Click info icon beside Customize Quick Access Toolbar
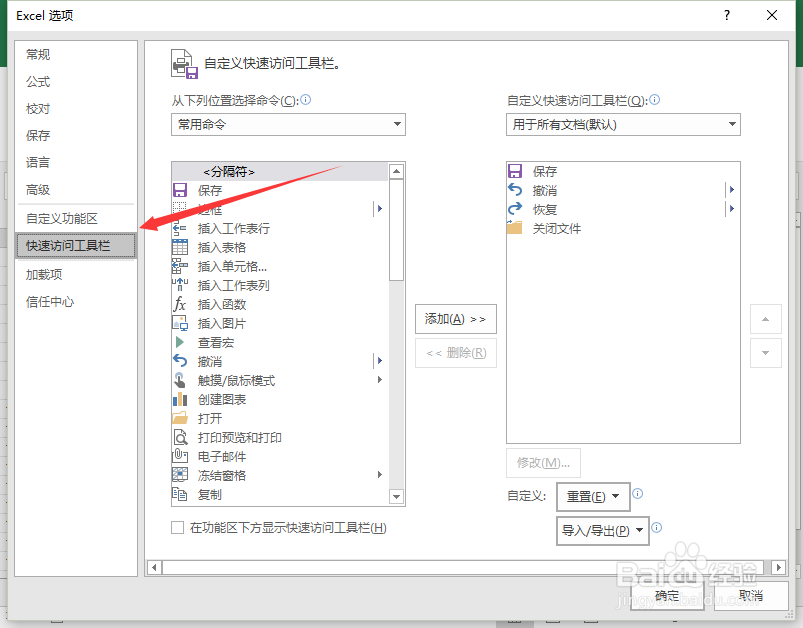The image size is (803, 628). [654, 99]
